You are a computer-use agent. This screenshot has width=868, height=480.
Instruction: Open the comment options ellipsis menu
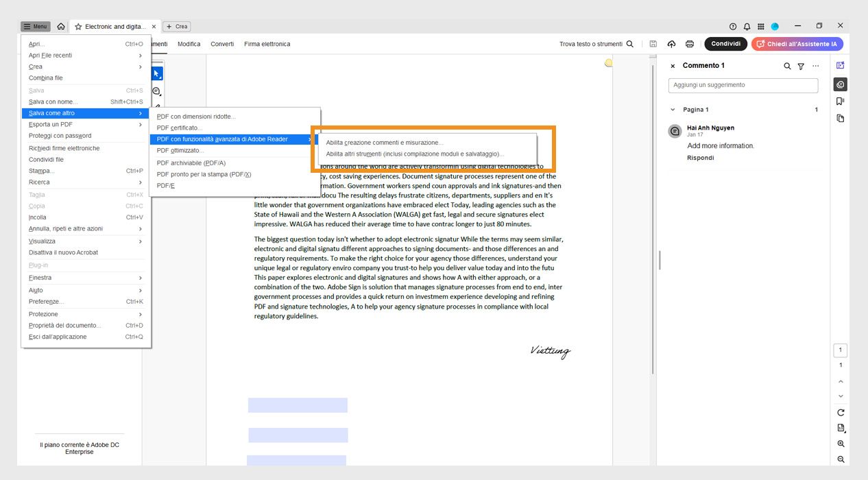815,66
